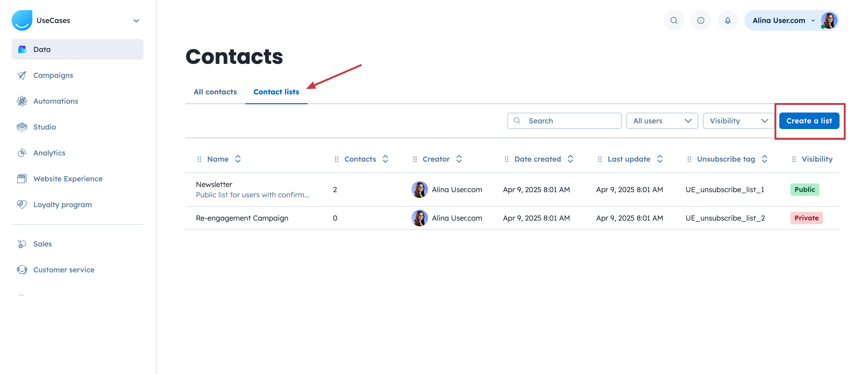Click the Create a list button
Screen dimensions: 868x374
[x=809, y=121]
